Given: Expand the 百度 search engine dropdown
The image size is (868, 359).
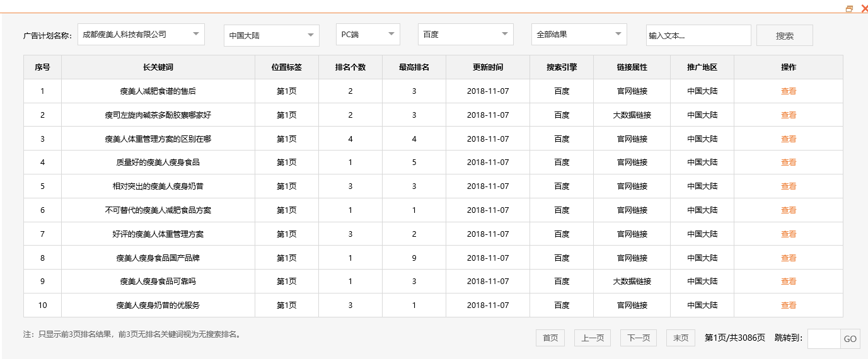Looking at the screenshot, I should [x=466, y=35].
